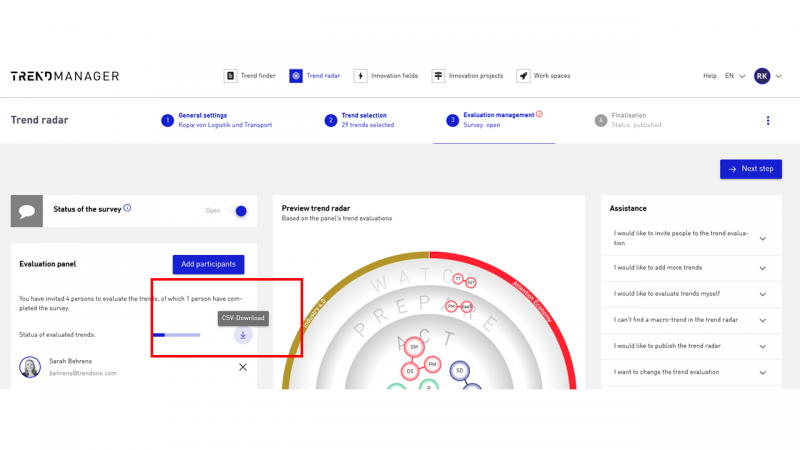The image size is (800, 450).
Task: Click '29 trends selected' text
Action: point(368,125)
